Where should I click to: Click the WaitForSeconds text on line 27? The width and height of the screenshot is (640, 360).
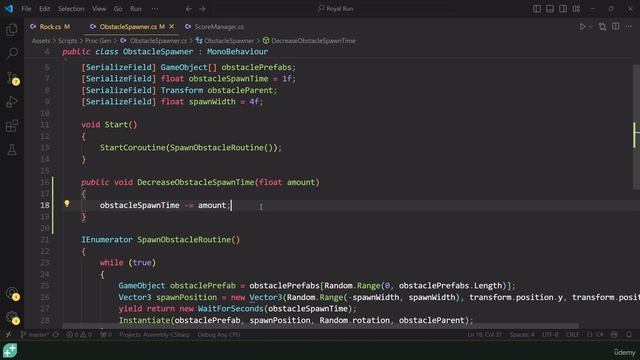point(231,309)
